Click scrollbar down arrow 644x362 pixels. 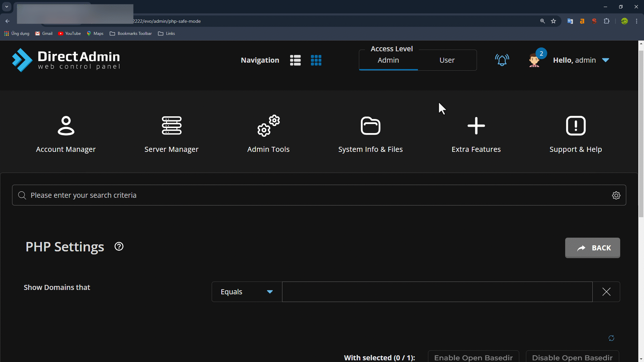tap(641, 359)
